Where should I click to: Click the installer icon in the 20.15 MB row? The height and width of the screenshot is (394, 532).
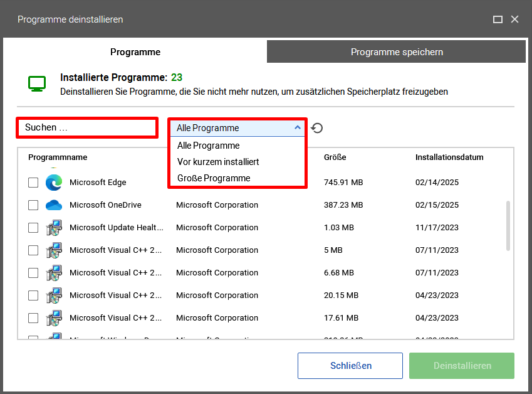54,295
